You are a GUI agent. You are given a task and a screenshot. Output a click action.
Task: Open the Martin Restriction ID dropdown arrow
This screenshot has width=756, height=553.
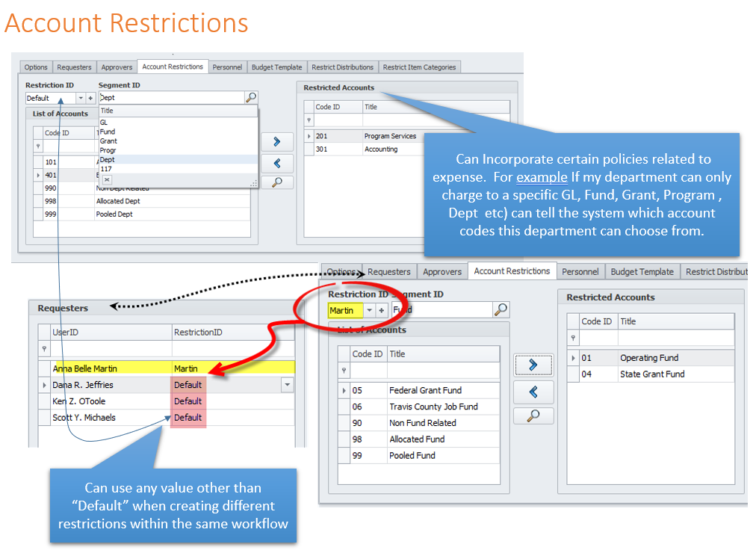point(368,310)
